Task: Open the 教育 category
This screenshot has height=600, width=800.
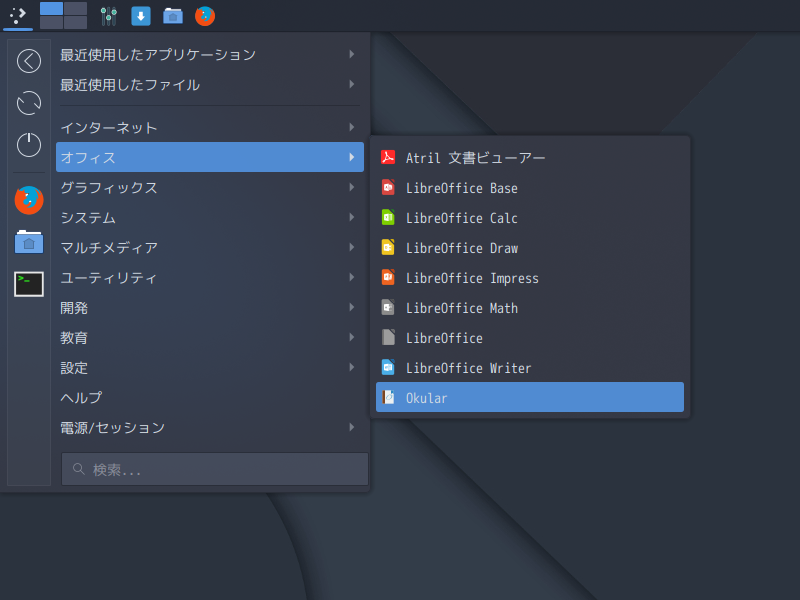Action: (210, 337)
